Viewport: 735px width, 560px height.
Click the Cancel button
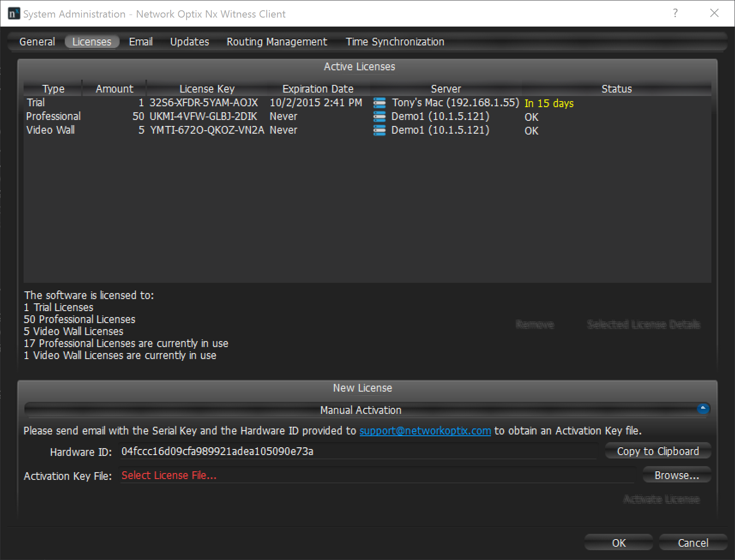pyautogui.click(x=693, y=543)
